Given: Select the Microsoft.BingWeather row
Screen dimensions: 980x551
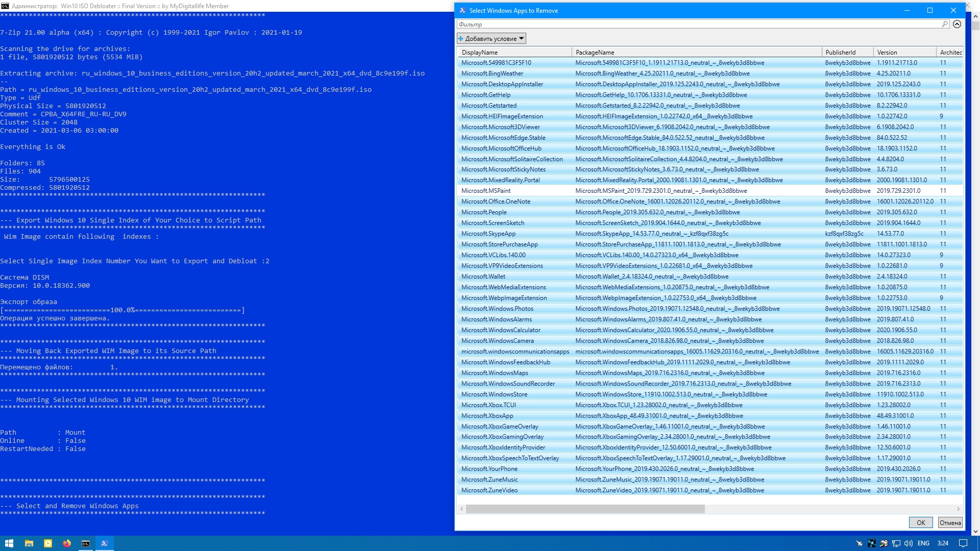Looking at the screenshot, I should coord(710,73).
